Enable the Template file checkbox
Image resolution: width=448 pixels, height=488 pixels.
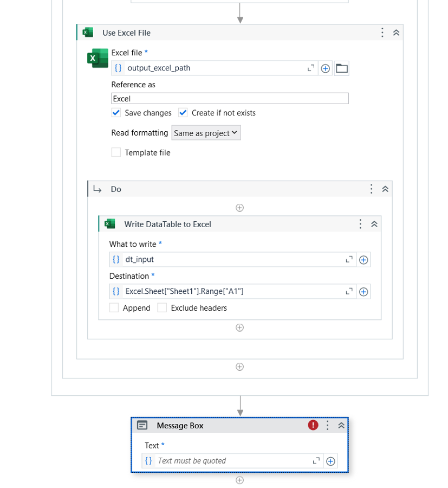[116, 152]
